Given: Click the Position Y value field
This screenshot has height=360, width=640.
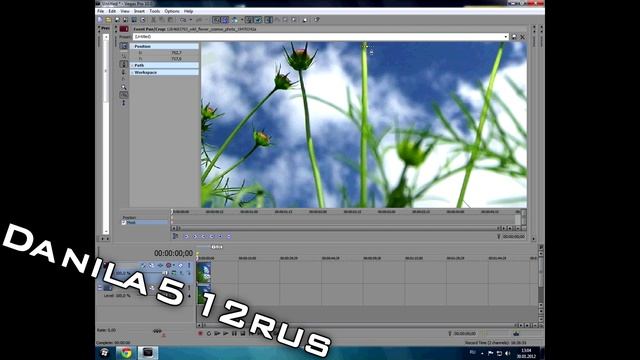Looking at the screenshot, I should point(176,59).
